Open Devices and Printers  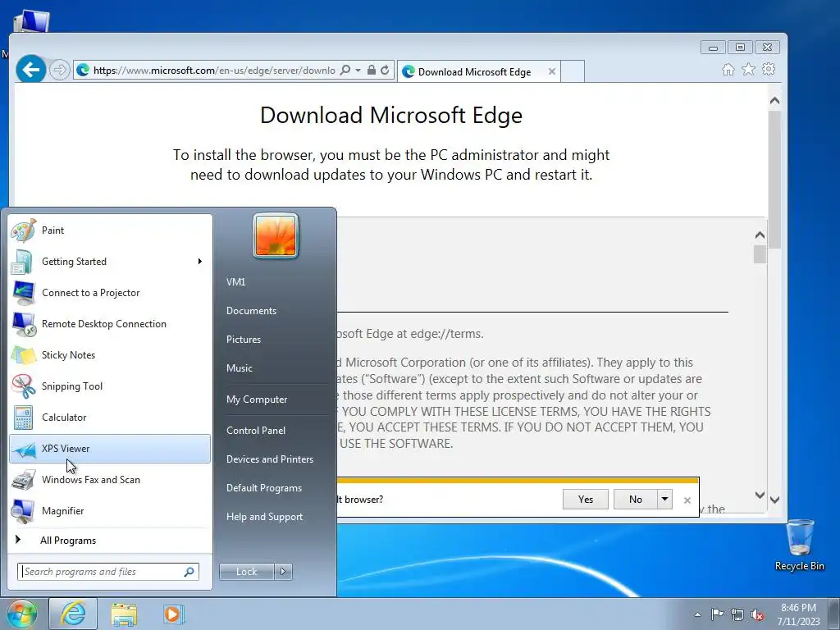coord(269,459)
